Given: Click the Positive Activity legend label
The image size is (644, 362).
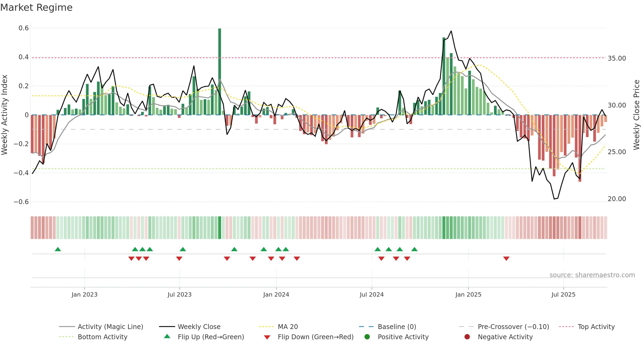Looking at the screenshot, I should [x=403, y=337].
